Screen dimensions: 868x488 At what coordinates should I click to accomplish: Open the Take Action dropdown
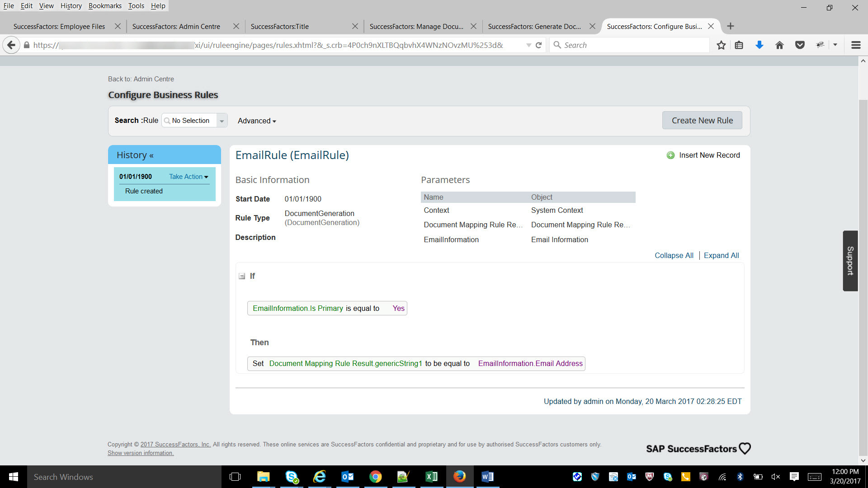(x=189, y=177)
